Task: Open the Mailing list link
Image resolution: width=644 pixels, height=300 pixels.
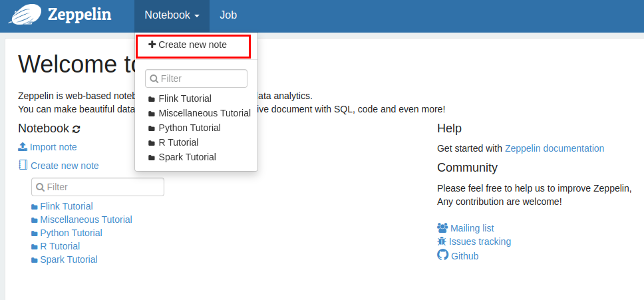Action: point(472,228)
